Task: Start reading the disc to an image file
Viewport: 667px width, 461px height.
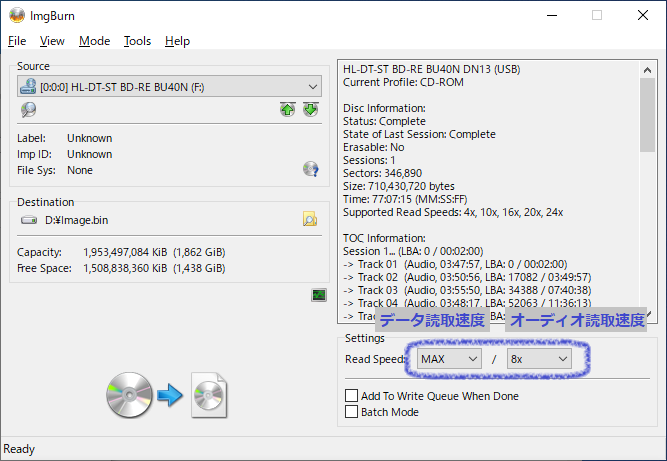Action: click(167, 396)
